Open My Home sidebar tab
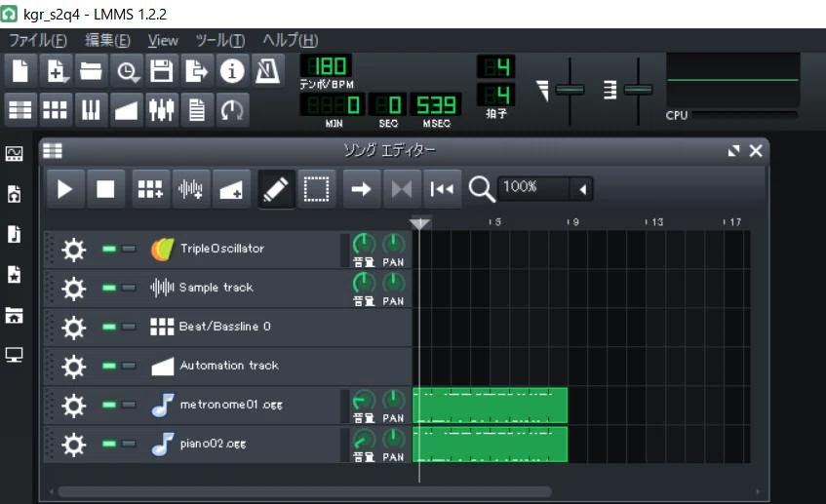 (15, 315)
